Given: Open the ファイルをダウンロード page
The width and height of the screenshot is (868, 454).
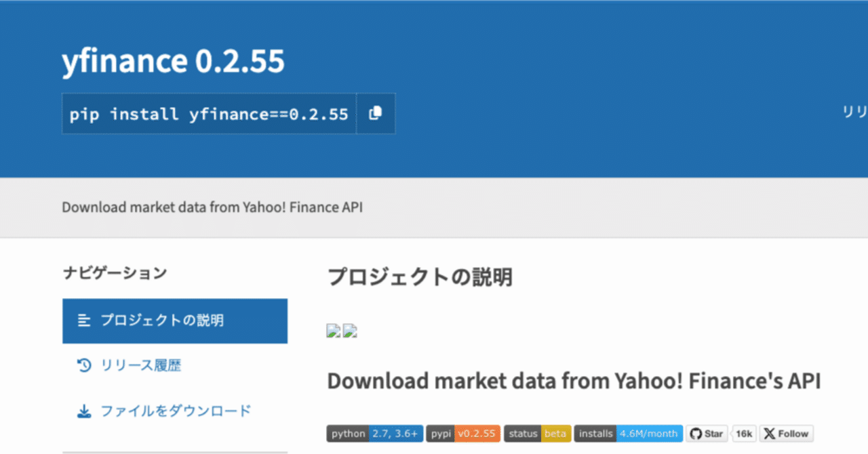Looking at the screenshot, I should pos(166,410).
